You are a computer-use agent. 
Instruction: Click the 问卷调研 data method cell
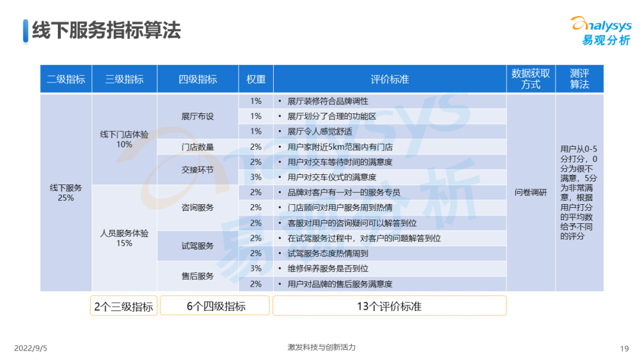tap(530, 192)
